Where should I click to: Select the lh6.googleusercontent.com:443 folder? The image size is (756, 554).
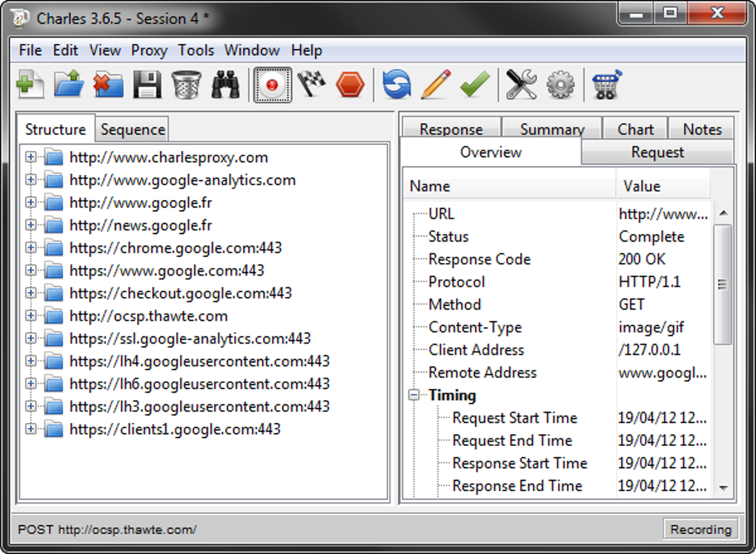[187, 384]
